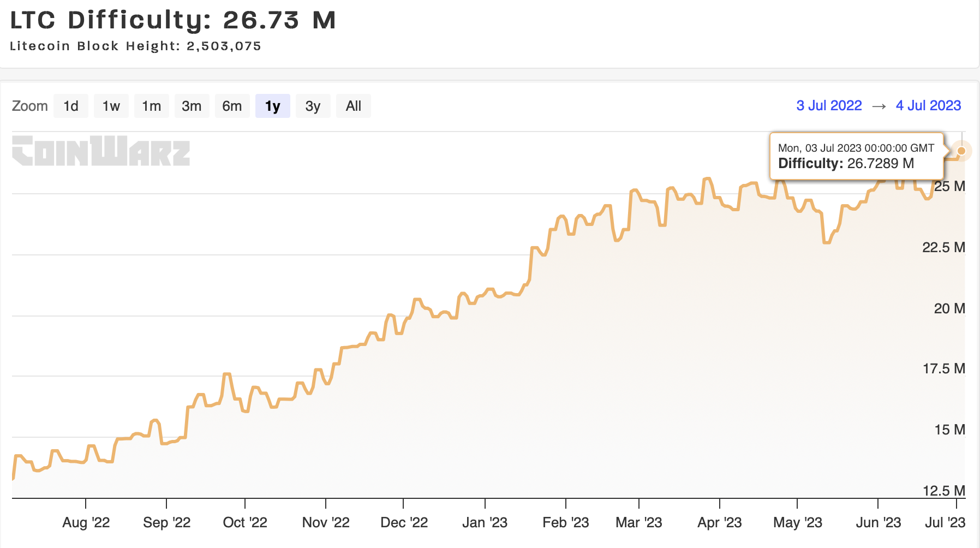The image size is (980, 548).
Task: Click the LTC Difficulty heading
Action: (x=173, y=20)
